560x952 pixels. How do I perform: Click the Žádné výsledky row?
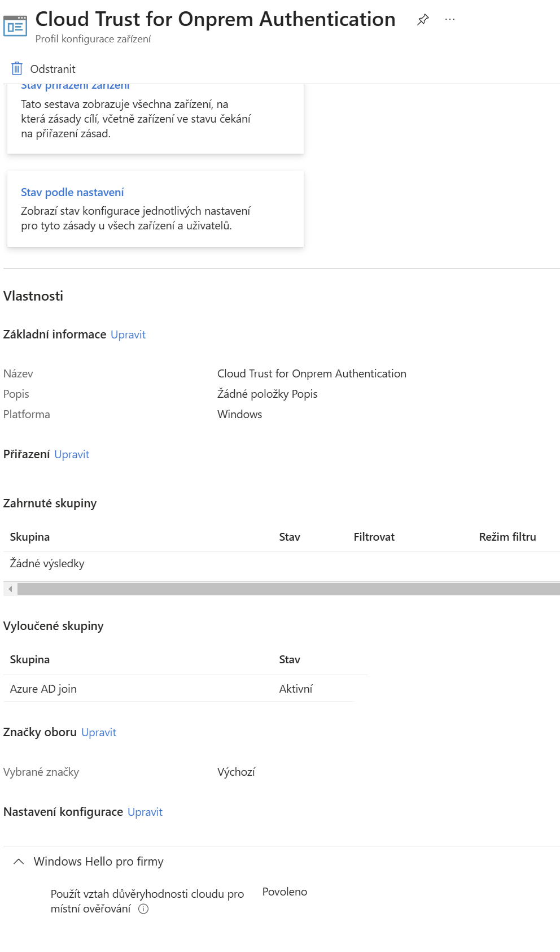[x=47, y=563]
